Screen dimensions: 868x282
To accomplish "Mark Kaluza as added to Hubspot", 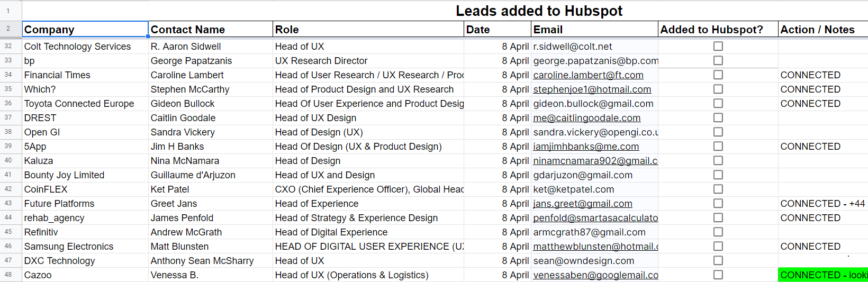I will coord(718,161).
